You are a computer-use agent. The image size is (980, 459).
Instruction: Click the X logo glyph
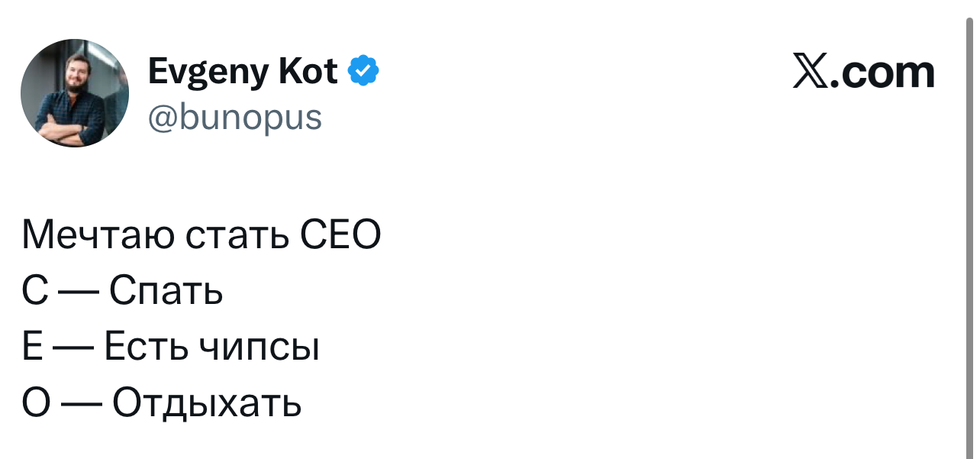(811, 73)
